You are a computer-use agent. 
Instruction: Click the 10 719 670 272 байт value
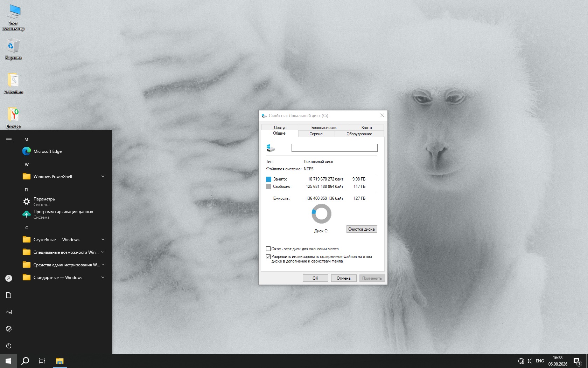325,179
